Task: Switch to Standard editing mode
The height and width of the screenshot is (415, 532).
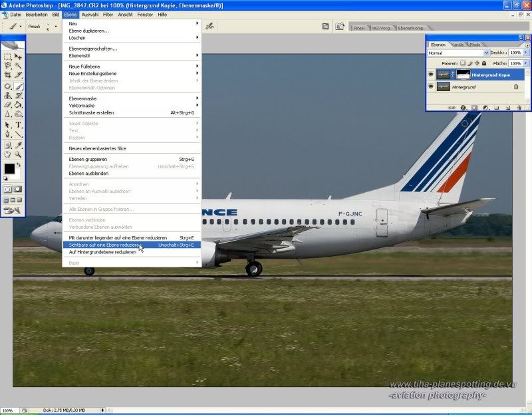Action: [7, 190]
